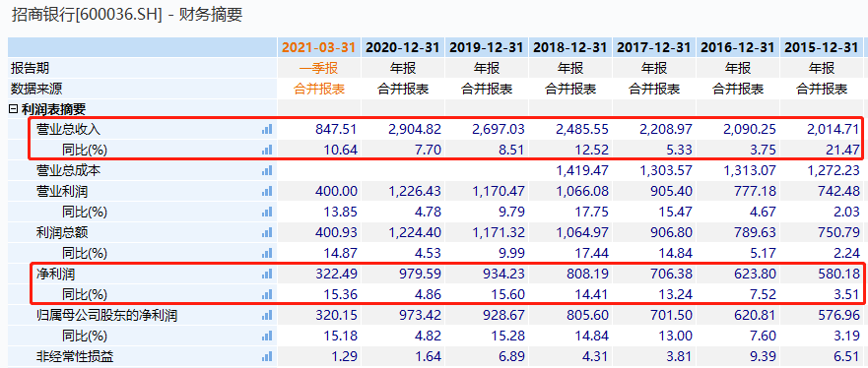868x368 pixels.
Task: Click the revenue value 847.51
Action: click(336, 129)
